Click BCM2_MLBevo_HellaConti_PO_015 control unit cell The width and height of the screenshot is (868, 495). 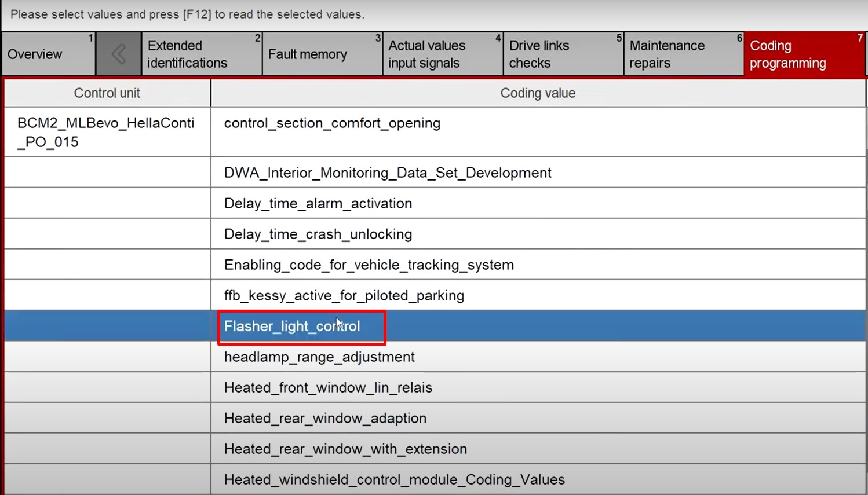[x=106, y=133]
